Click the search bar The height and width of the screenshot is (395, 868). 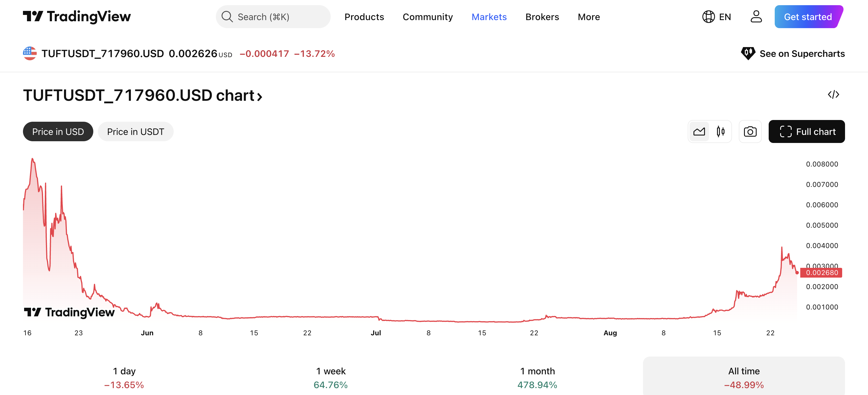(x=273, y=17)
